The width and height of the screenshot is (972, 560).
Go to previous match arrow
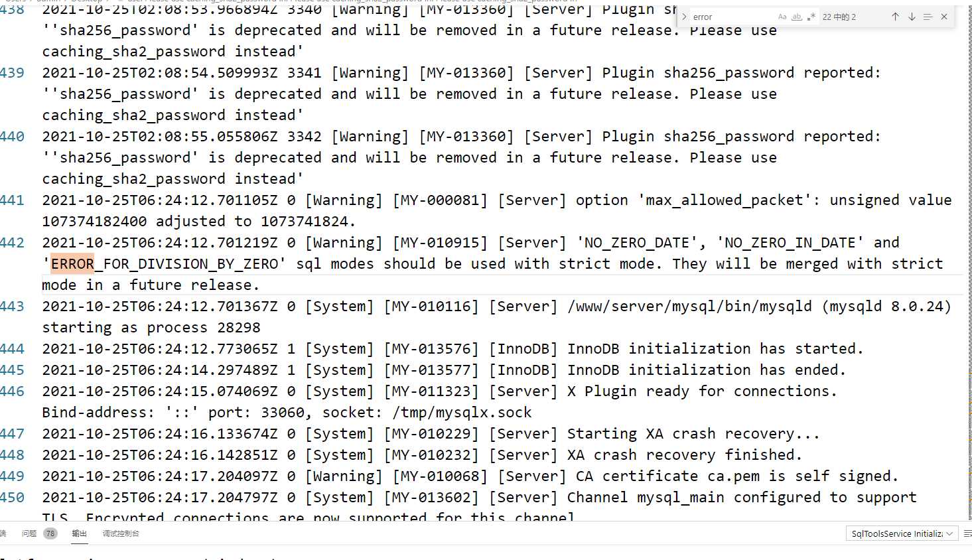coord(895,17)
